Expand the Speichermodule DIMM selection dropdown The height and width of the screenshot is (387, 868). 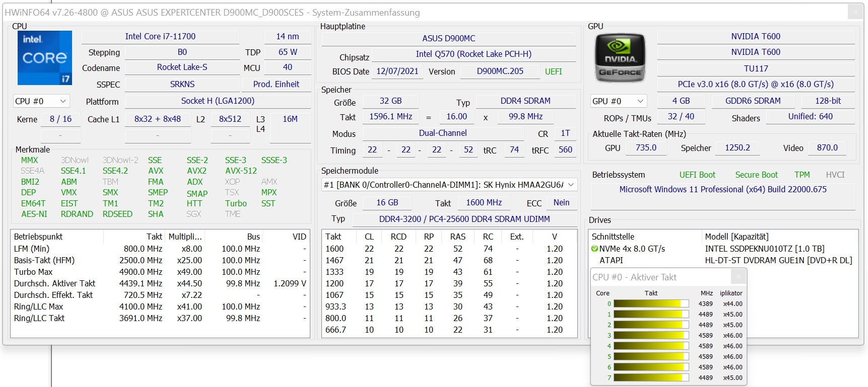(571, 185)
